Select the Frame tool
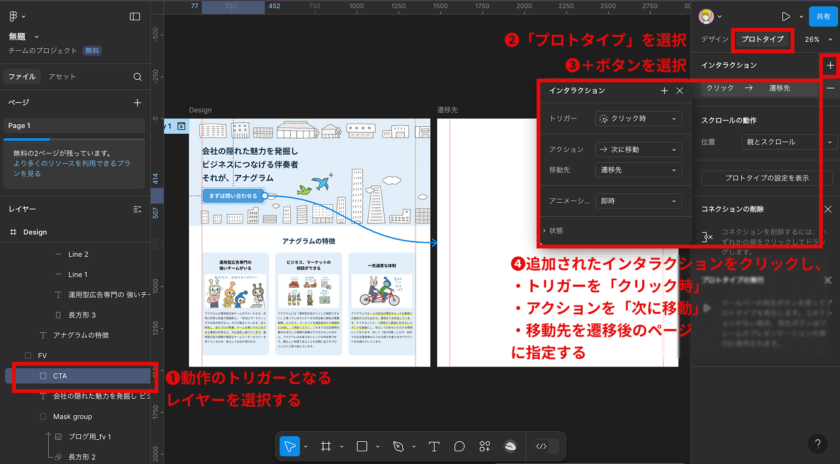Viewport: 840px width, 464px height. pyautogui.click(x=328, y=446)
